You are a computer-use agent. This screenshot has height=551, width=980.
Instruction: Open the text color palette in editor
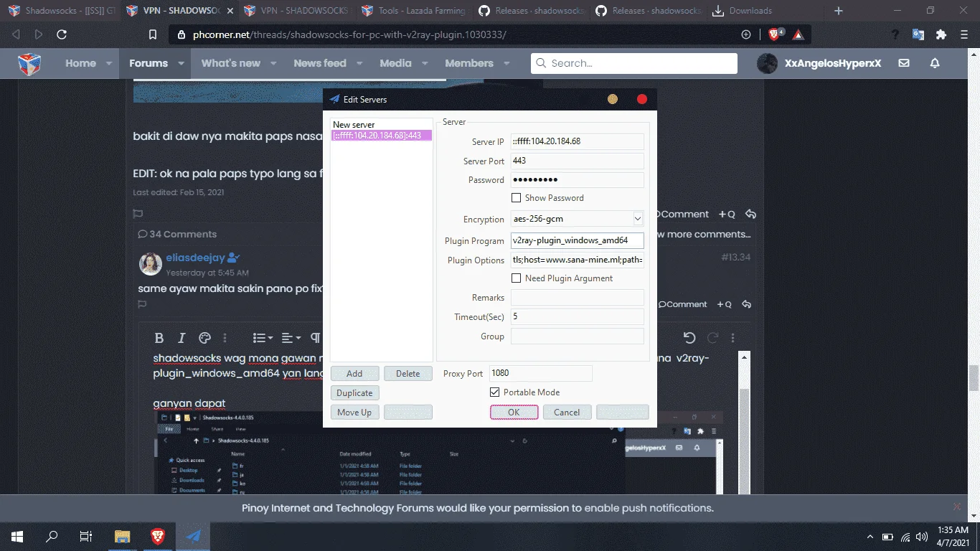pyautogui.click(x=204, y=338)
